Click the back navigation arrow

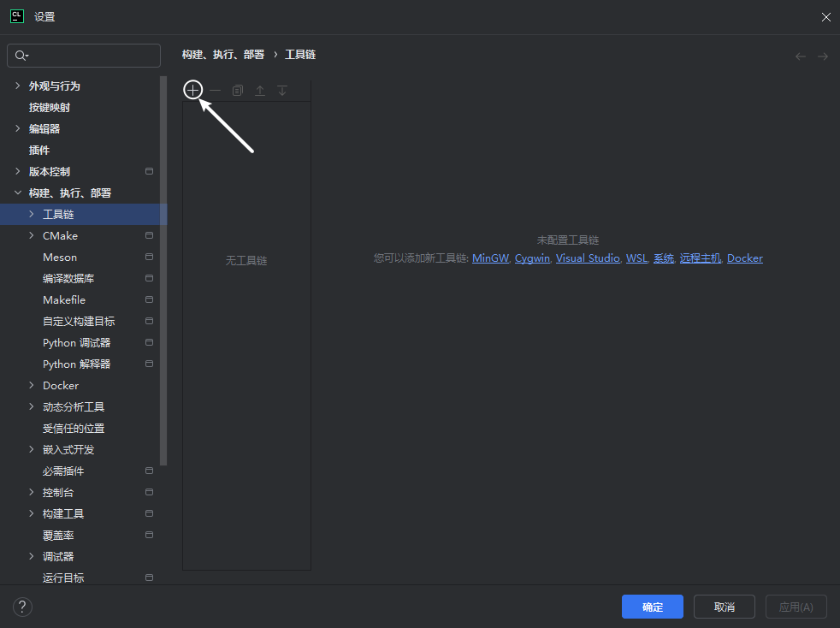click(800, 56)
